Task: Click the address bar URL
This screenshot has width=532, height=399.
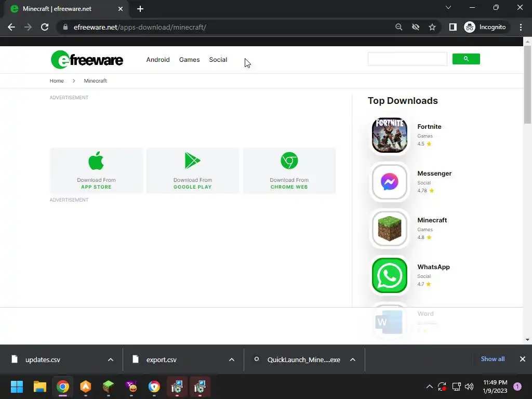Action: tap(140, 27)
